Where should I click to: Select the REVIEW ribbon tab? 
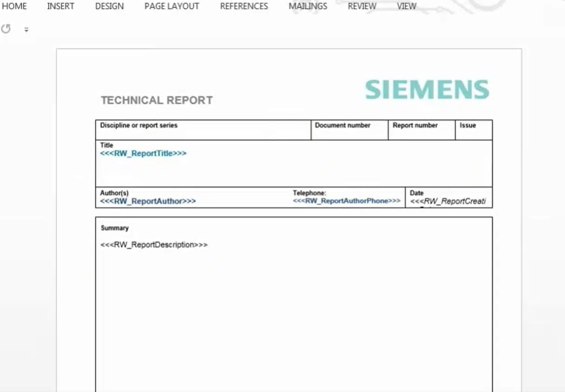coord(362,6)
